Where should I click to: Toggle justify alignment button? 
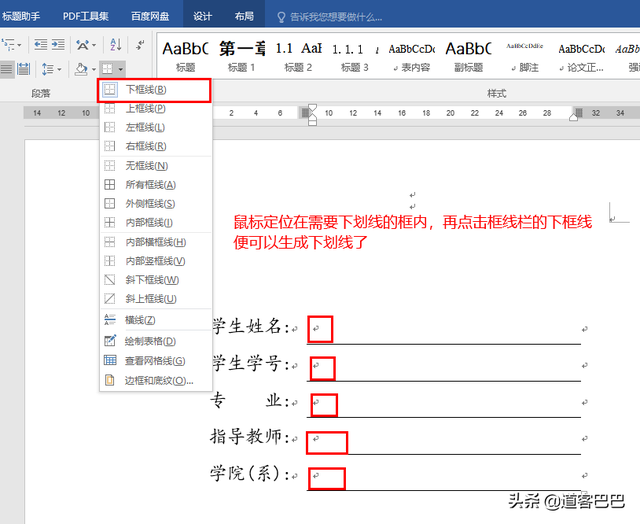point(7,69)
